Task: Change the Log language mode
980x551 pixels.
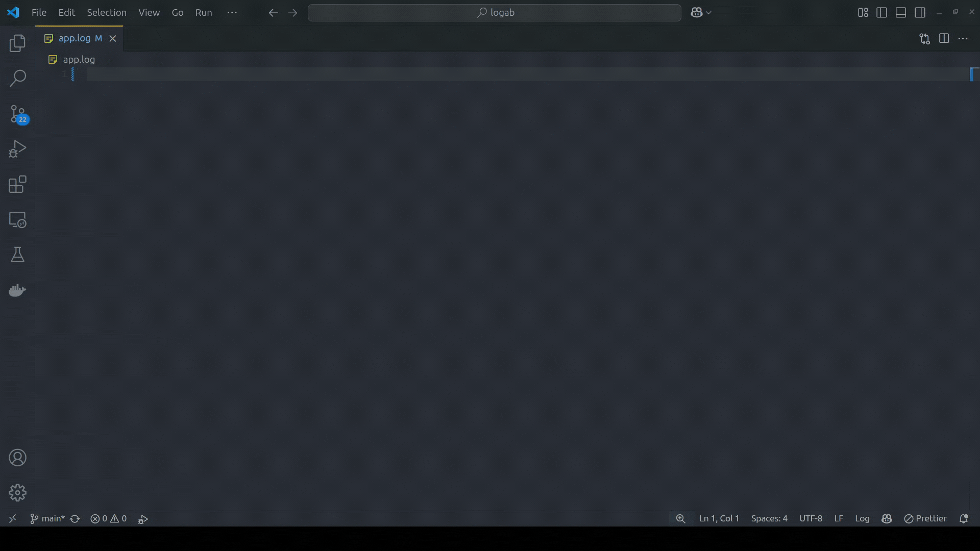Action: tap(862, 519)
